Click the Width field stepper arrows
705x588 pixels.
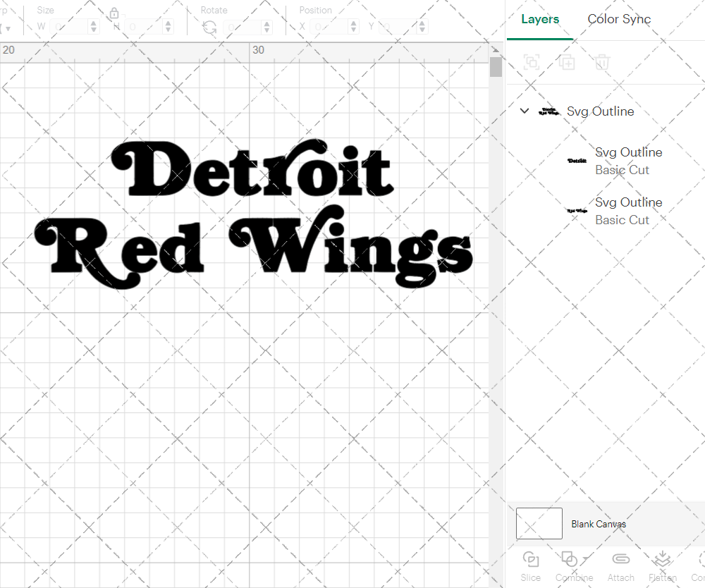click(x=94, y=27)
